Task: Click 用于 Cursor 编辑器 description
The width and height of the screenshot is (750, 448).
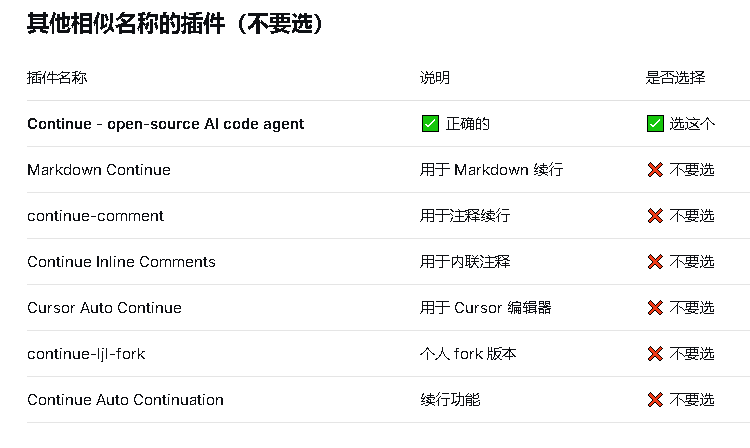Action: pos(485,307)
